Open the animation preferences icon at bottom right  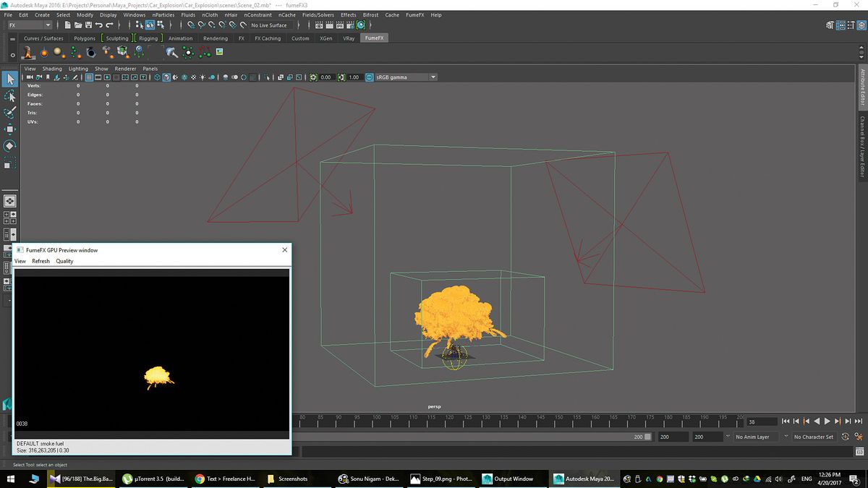pos(858,435)
